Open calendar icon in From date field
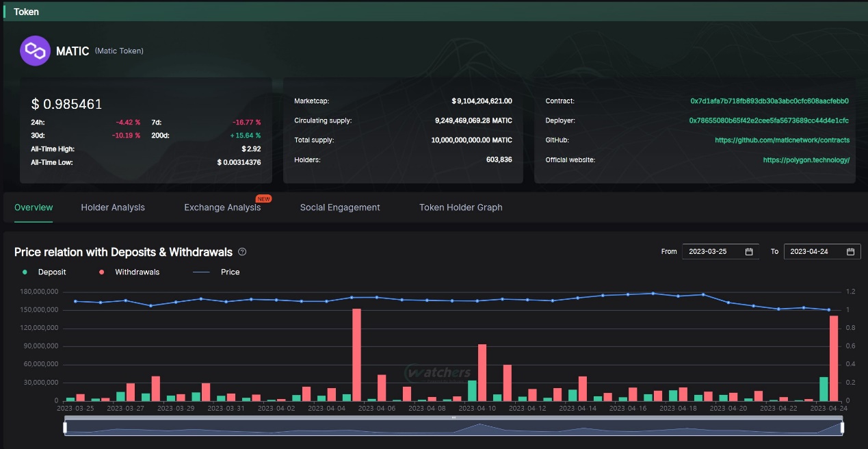 pyautogui.click(x=749, y=252)
